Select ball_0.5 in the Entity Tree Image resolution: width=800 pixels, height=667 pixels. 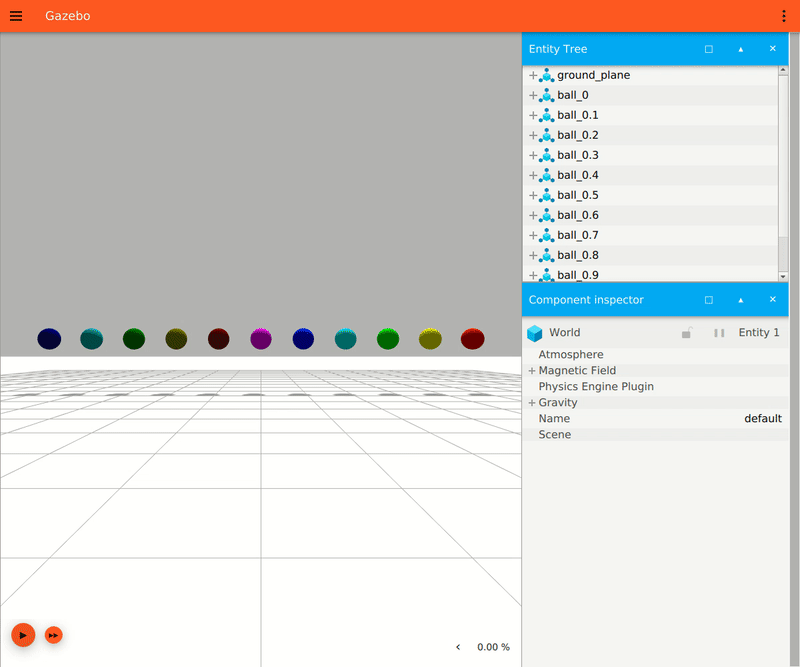click(577, 195)
